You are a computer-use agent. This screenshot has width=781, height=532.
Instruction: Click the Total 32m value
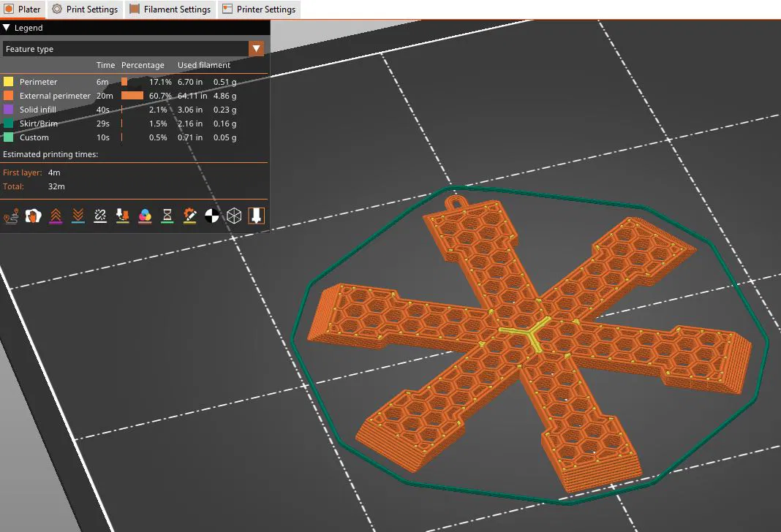[56, 186]
